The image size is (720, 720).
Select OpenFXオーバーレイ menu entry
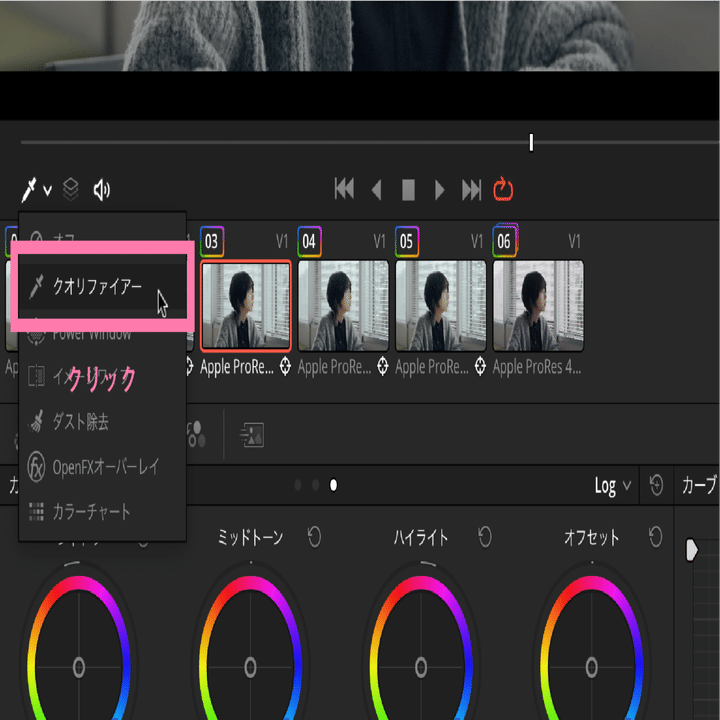(102, 467)
